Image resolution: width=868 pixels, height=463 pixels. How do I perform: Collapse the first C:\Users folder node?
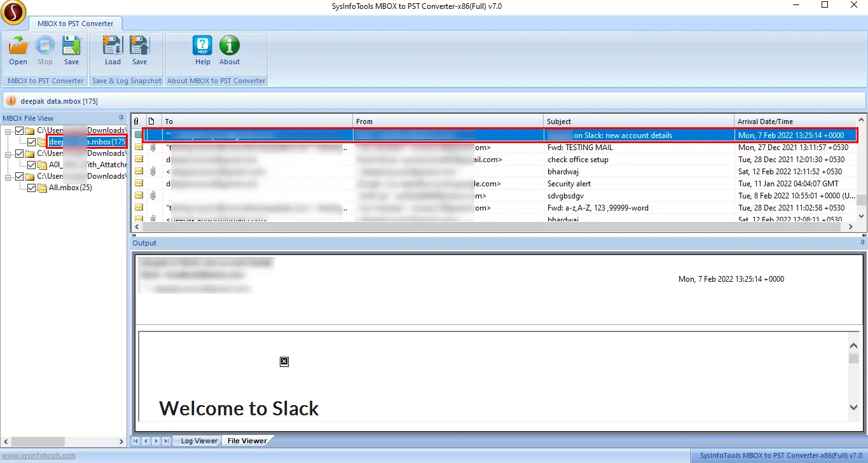(8, 130)
